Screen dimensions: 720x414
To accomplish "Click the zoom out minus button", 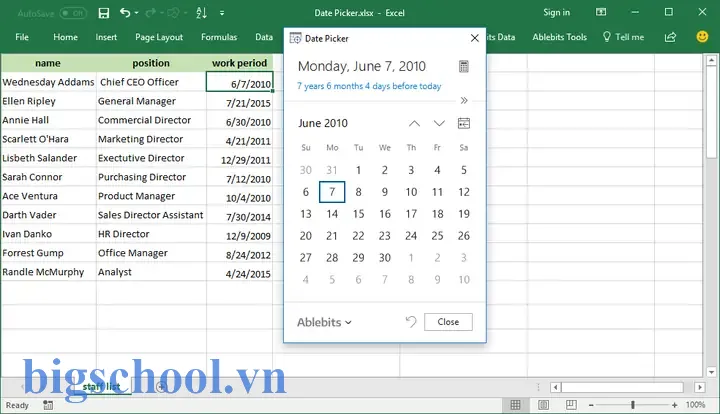I will [x=591, y=405].
